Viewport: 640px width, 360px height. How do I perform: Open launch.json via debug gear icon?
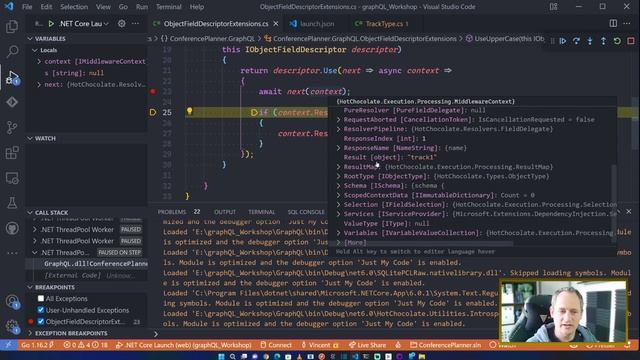point(121,24)
